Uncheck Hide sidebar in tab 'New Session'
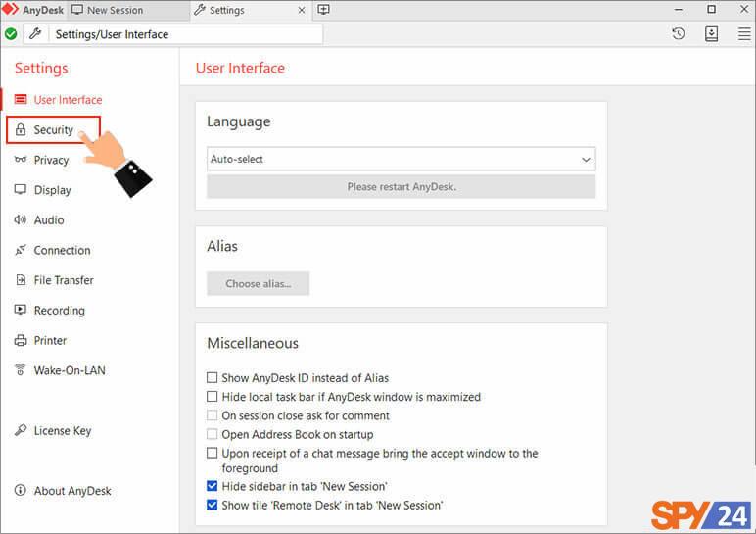 coord(212,485)
